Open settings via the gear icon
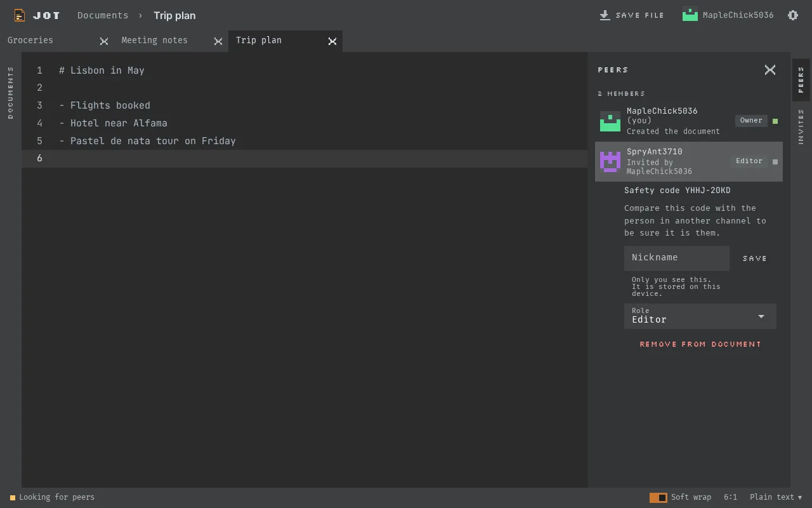The image size is (812, 508). [793, 15]
